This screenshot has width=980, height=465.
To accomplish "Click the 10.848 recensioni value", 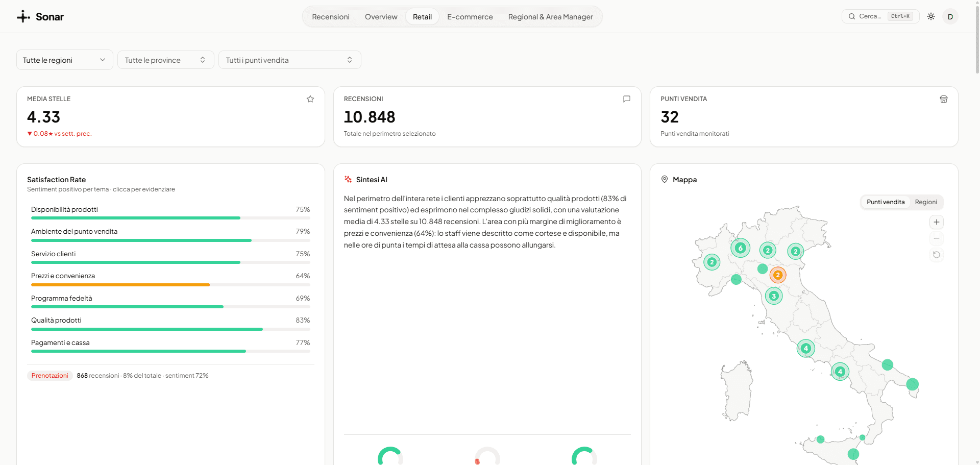I will (370, 117).
